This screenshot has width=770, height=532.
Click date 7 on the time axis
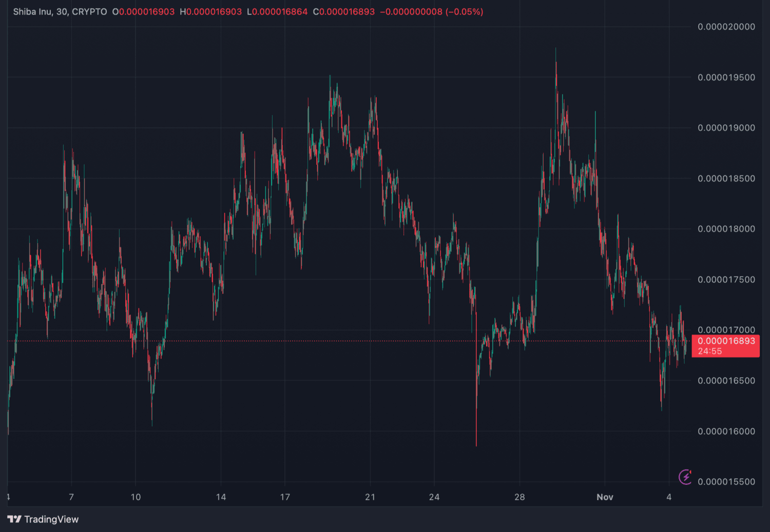[x=71, y=497]
